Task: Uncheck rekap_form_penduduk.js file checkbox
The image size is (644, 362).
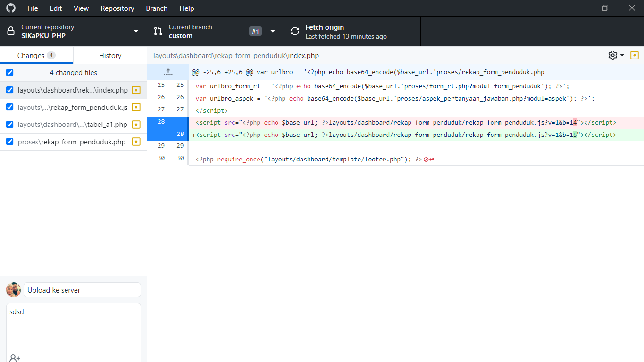Action: [9, 107]
